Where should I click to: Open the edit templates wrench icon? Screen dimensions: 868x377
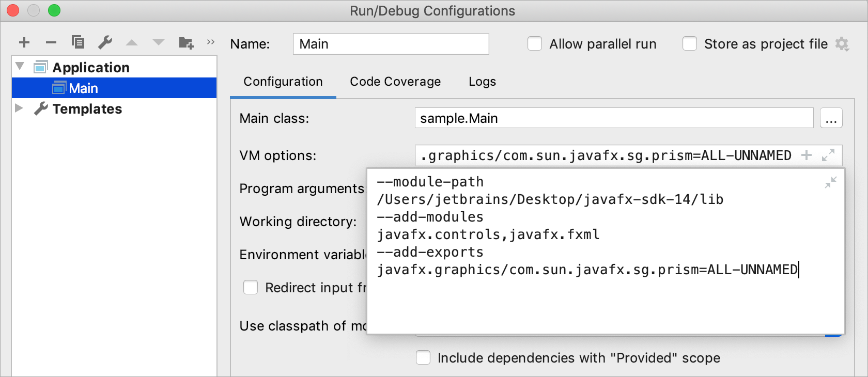click(105, 42)
